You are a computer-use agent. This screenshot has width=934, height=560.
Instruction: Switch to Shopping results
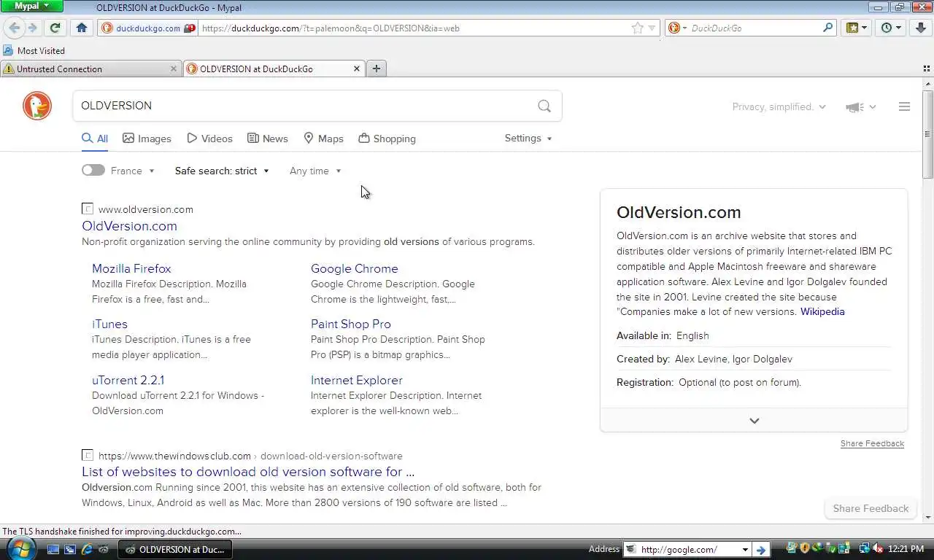pos(387,139)
